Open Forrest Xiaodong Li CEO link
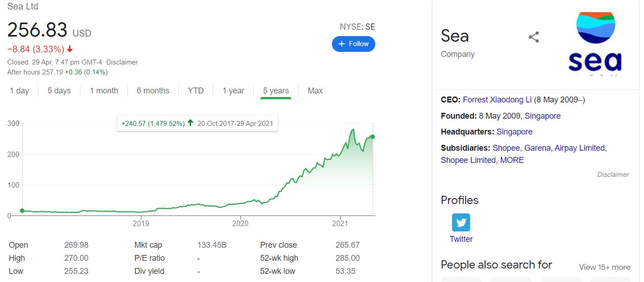644x282 pixels. (x=497, y=100)
